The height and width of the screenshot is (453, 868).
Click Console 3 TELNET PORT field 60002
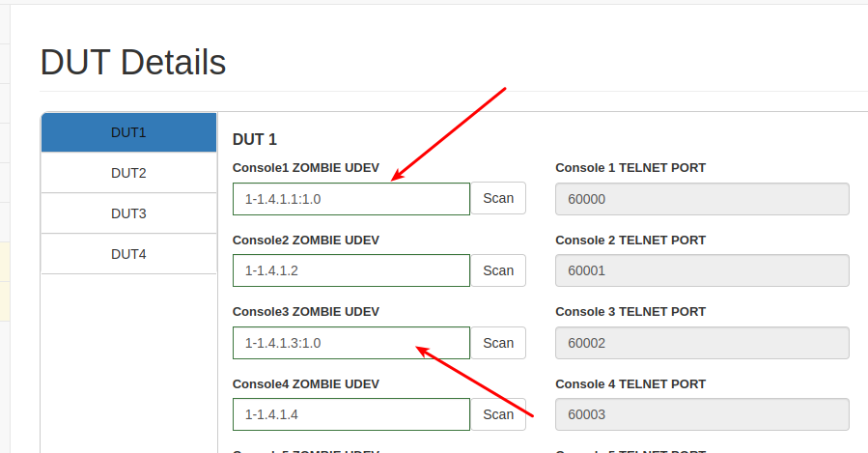point(702,343)
